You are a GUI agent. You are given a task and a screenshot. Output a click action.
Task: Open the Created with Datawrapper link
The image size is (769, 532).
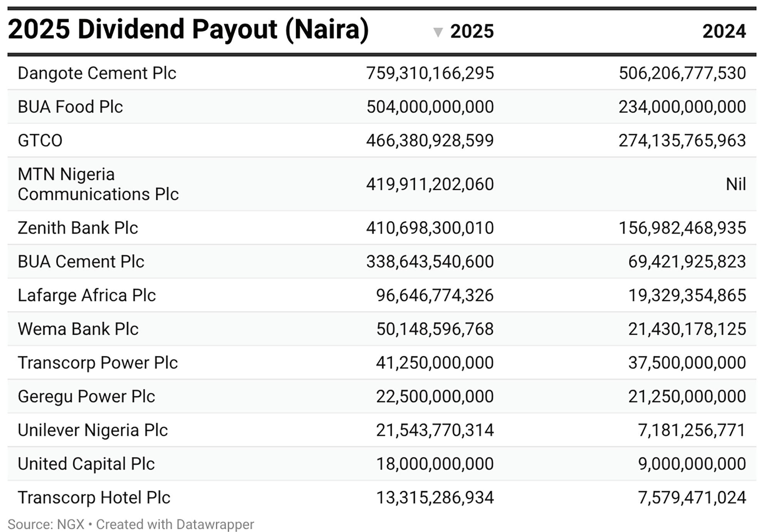coord(175,524)
